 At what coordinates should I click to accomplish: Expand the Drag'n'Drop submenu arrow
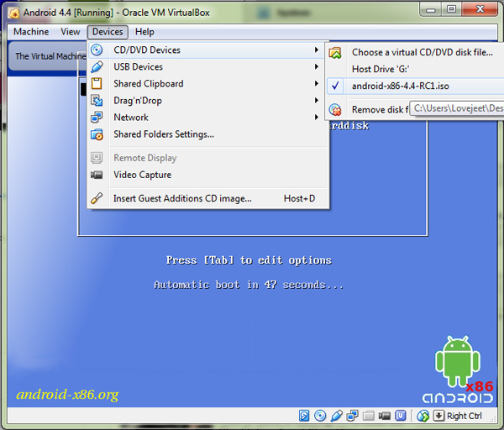pyautogui.click(x=317, y=101)
